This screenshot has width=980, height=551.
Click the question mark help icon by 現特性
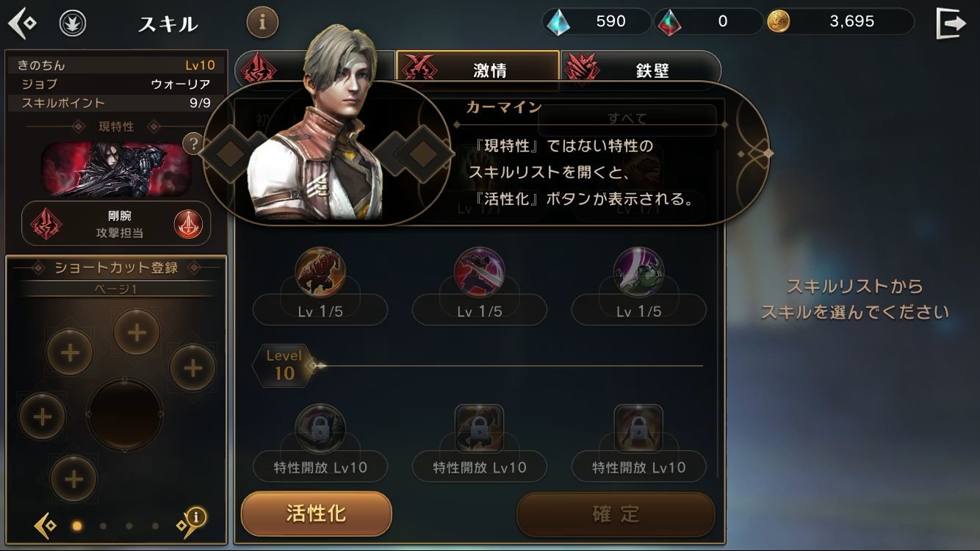pos(192,143)
